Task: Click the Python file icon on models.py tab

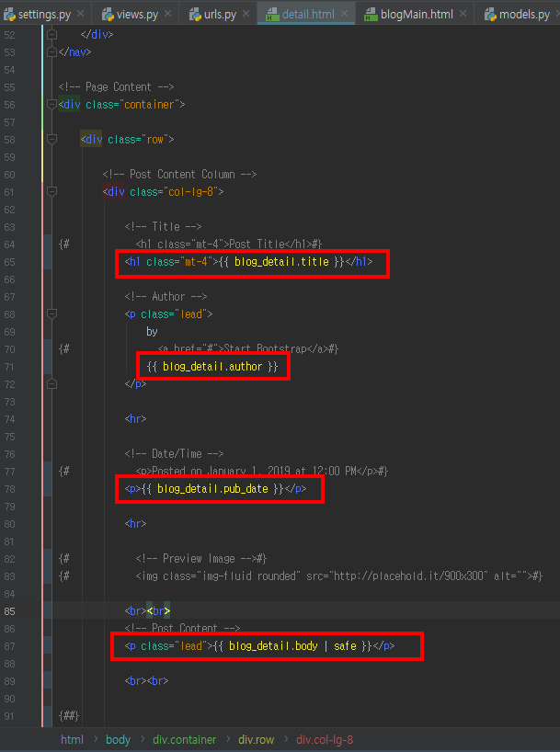Action: 490,15
